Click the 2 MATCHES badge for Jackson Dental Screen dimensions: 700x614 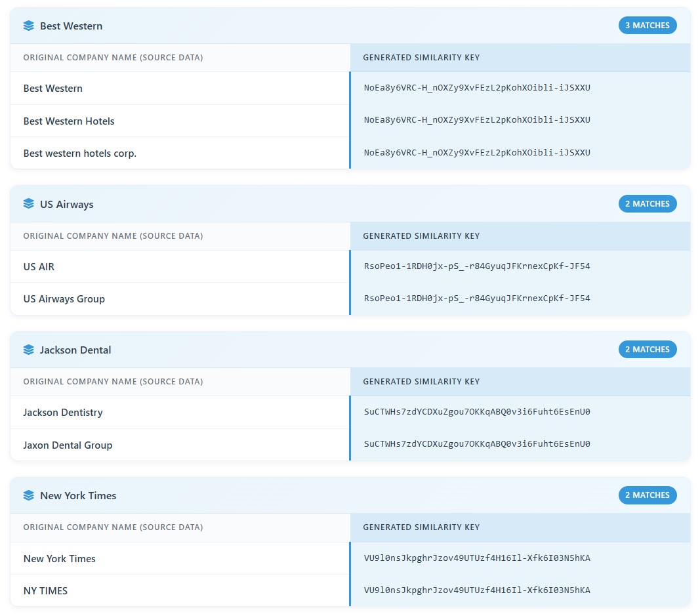648,349
